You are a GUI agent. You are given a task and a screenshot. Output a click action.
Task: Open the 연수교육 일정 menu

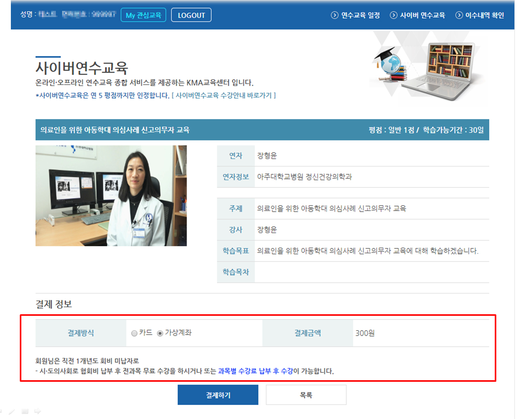coord(360,15)
